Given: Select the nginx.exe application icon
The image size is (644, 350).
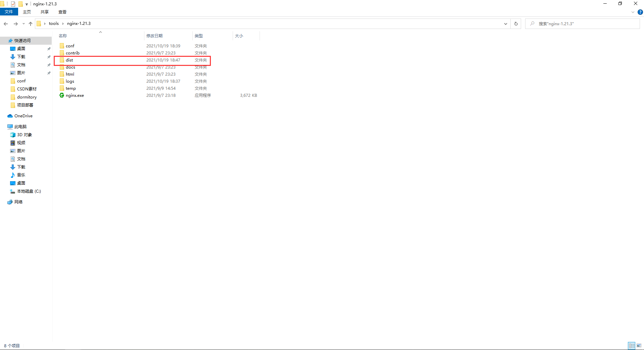Looking at the screenshot, I should tap(62, 95).
